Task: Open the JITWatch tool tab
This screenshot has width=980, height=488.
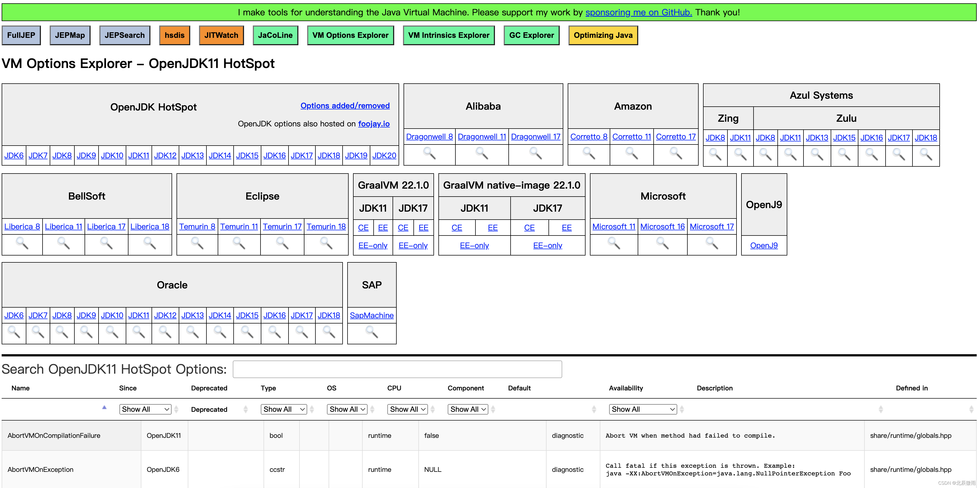Action: (221, 35)
